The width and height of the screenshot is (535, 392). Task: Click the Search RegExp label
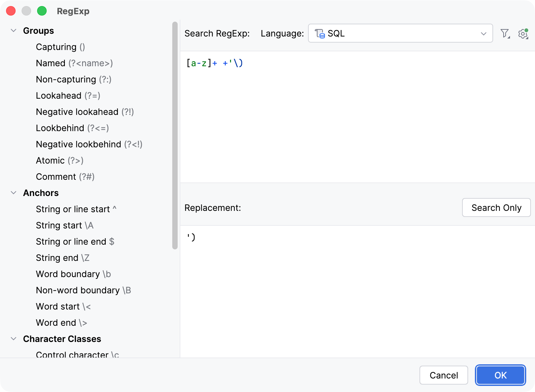(217, 33)
